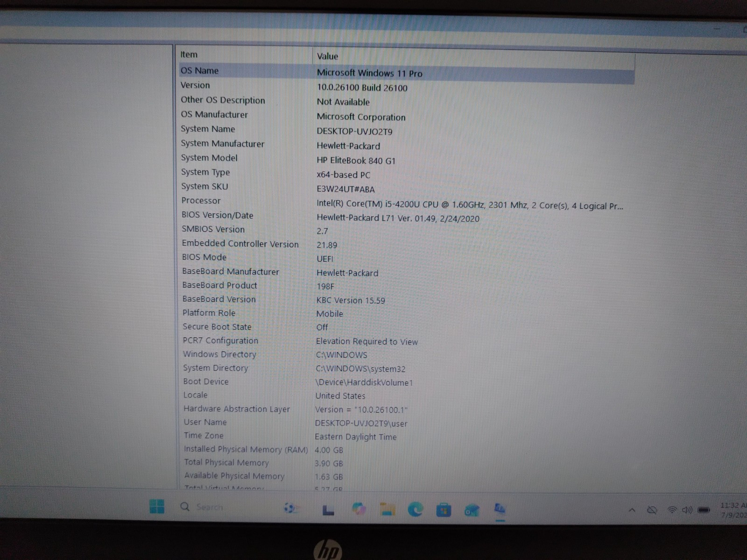The image size is (747, 560).
Task: Click the volume speaker tray icon
Action: (687, 510)
